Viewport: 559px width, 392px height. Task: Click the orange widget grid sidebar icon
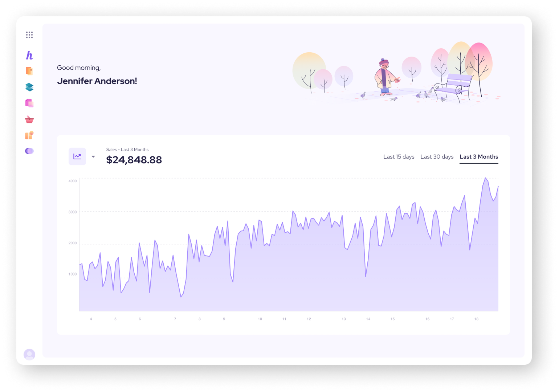click(29, 135)
